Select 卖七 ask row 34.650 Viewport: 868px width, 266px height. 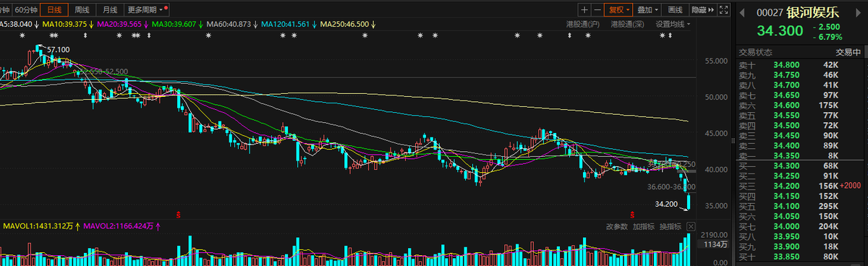pyautogui.click(x=799, y=95)
